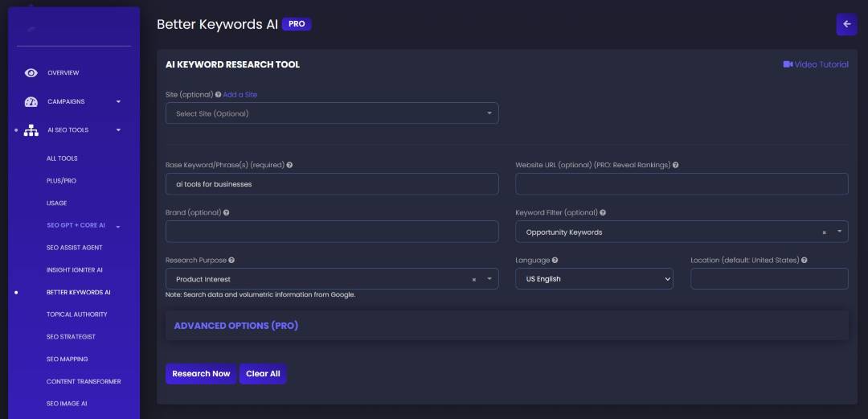The height and width of the screenshot is (419, 868).
Task: Click the back arrow button
Action: [x=846, y=24]
